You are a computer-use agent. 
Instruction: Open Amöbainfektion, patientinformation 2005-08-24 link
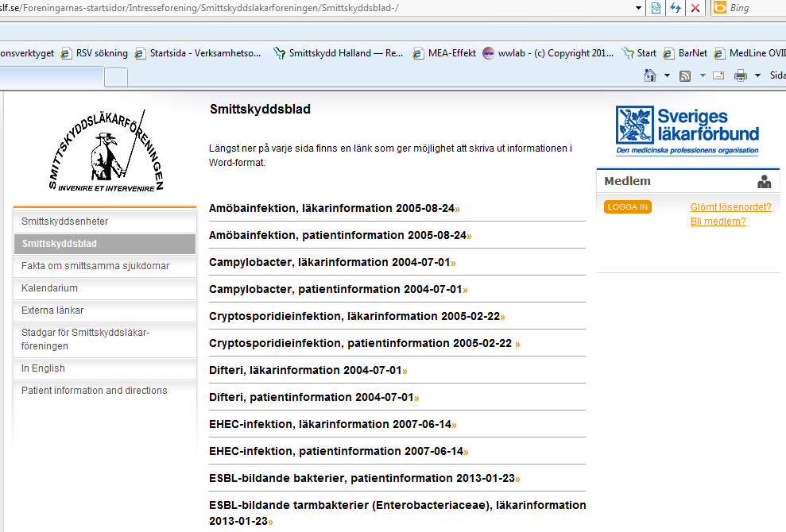[x=340, y=236]
